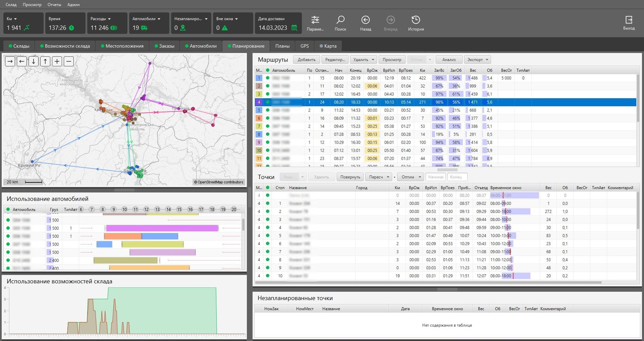Click route 6 orange color swatch

tap(259, 118)
